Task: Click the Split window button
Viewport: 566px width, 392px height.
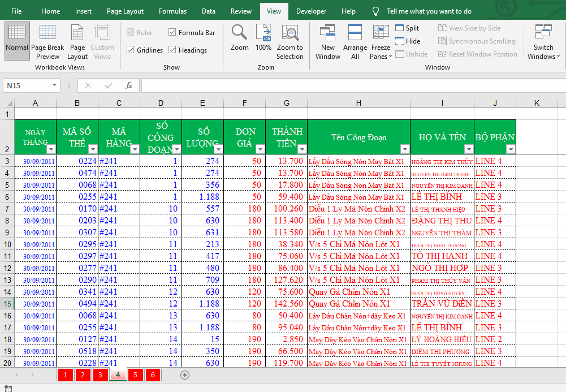Action: tap(407, 28)
